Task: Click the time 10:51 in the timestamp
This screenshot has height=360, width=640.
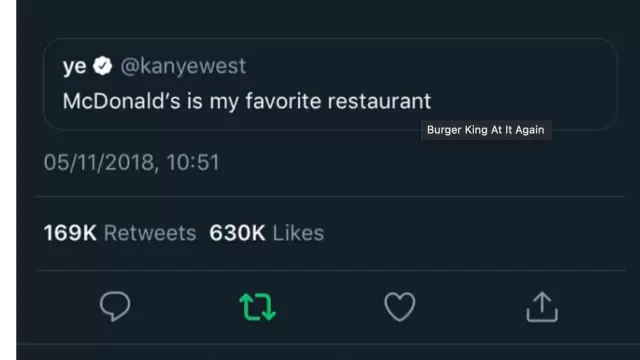Action: 193,162
